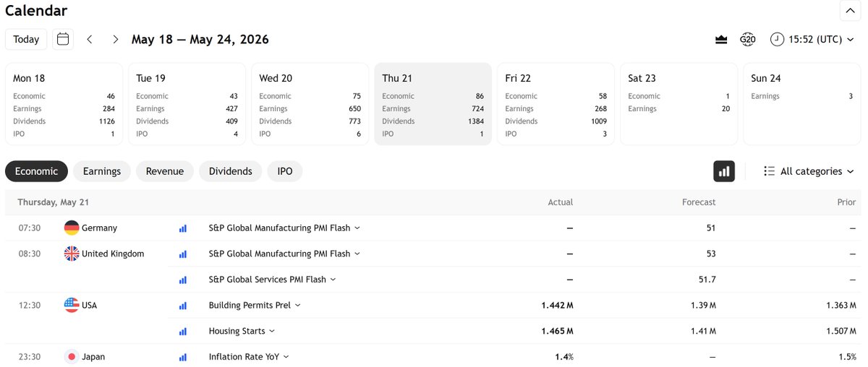Expand S&P Global Services PMI Flash
This screenshot has height=367, width=868.
pyautogui.click(x=333, y=280)
